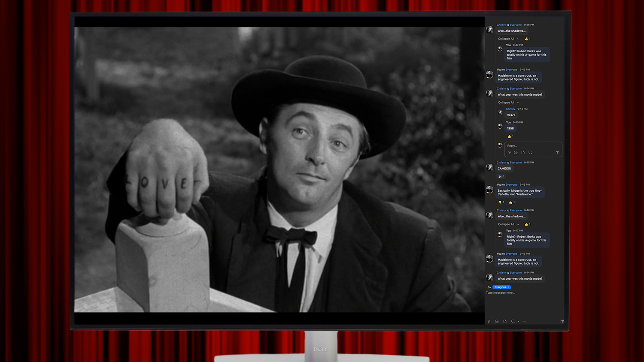Screen dimensions: 644x362
Task: Click the file icon under the message field
Action: click(505, 321)
